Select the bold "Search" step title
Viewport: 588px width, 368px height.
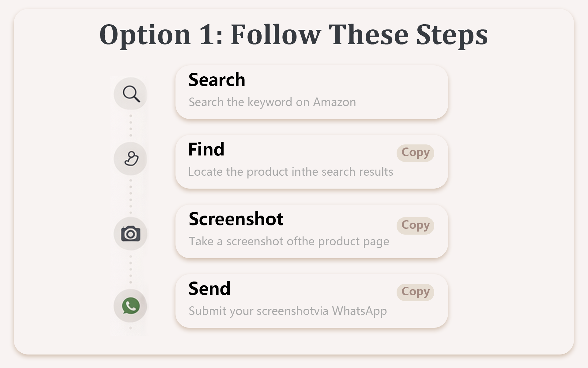217,80
